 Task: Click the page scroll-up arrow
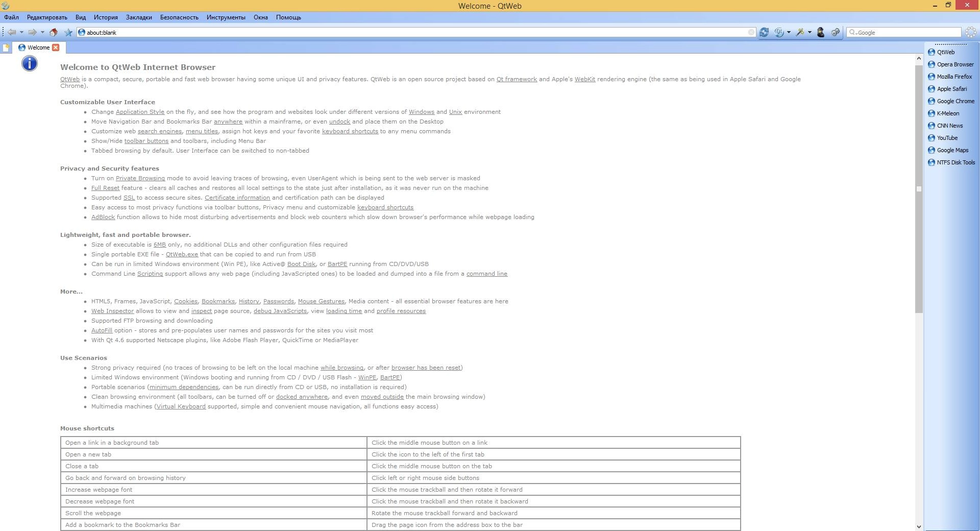919,59
